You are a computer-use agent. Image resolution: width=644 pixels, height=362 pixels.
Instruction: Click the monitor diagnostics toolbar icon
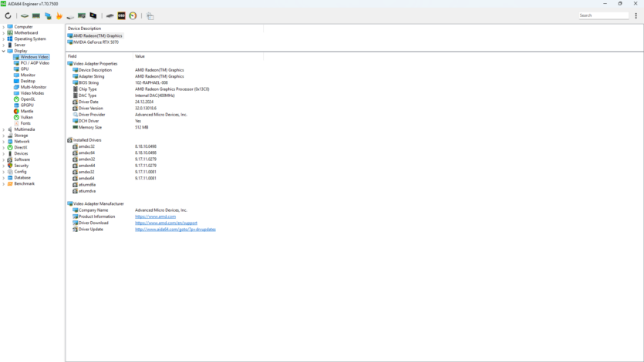tap(93, 15)
